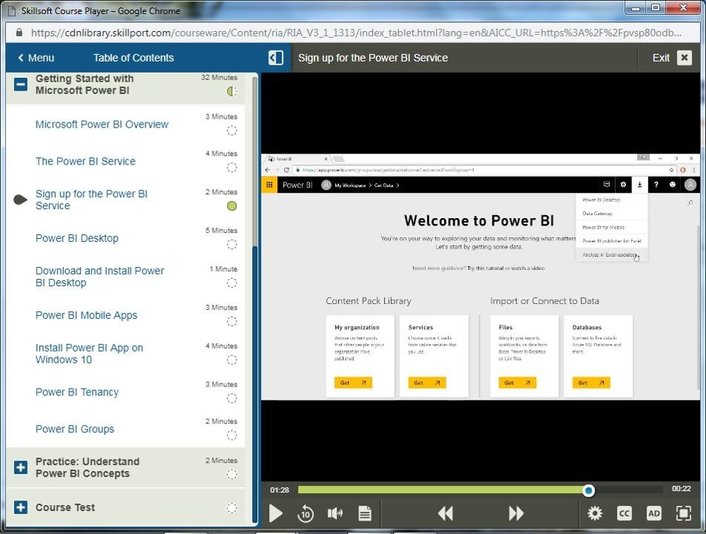Viewport: 706px width, 534px height.
Task: Click the feedback smiley icon in video
Action: (672, 185)
